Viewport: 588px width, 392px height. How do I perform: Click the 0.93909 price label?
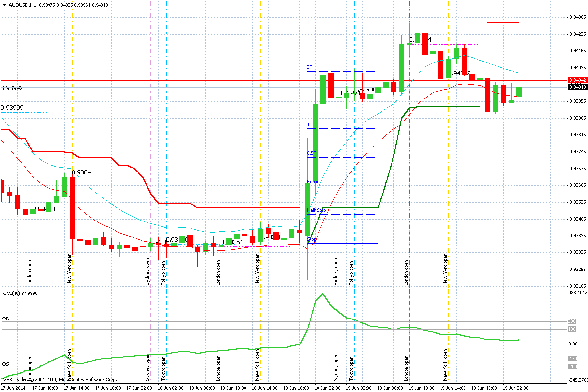pos(12,108)
